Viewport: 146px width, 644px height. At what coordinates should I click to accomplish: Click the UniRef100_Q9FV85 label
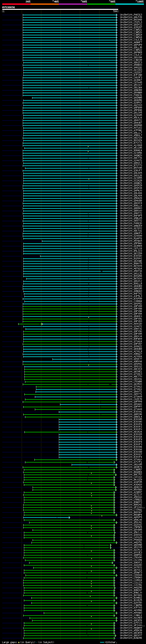131,334
